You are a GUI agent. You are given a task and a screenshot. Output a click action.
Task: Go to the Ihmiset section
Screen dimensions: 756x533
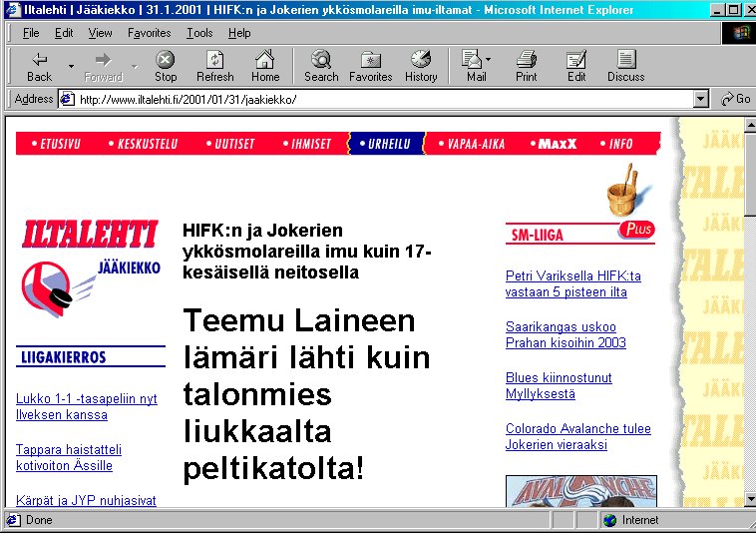coord(307,144)
